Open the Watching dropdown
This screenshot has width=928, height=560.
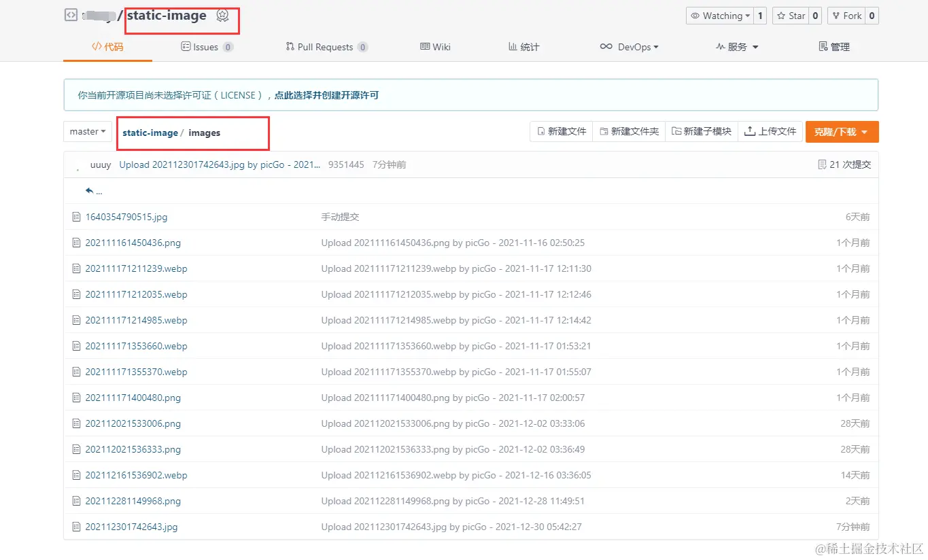720,16
